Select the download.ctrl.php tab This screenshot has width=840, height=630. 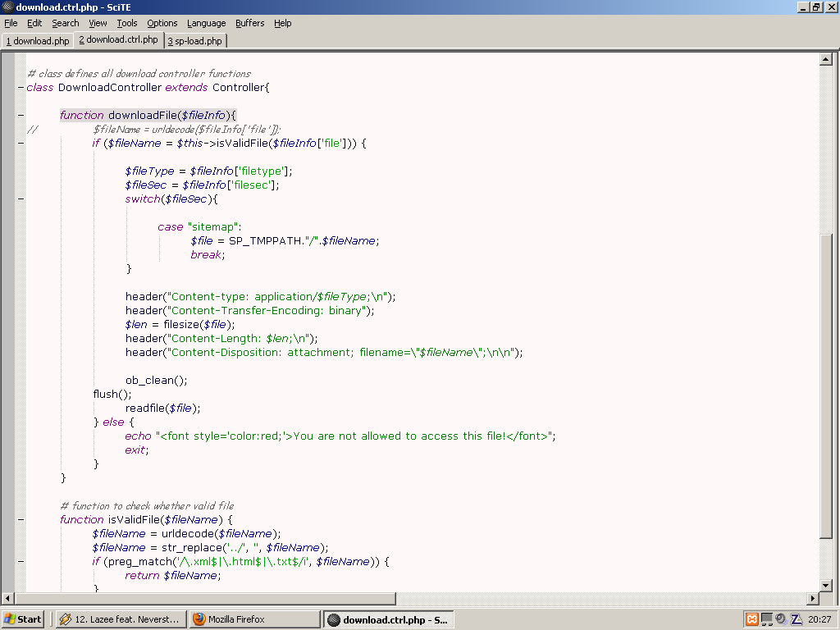coord(118,39)
